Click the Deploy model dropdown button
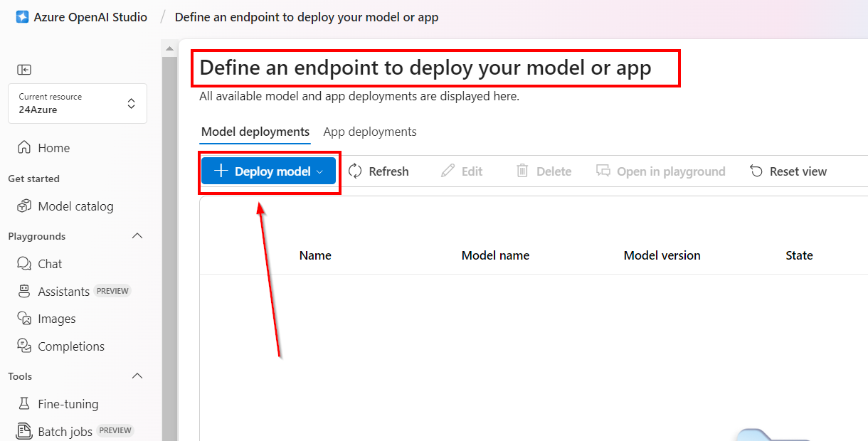The image size is (868, 441). [268, 171]
